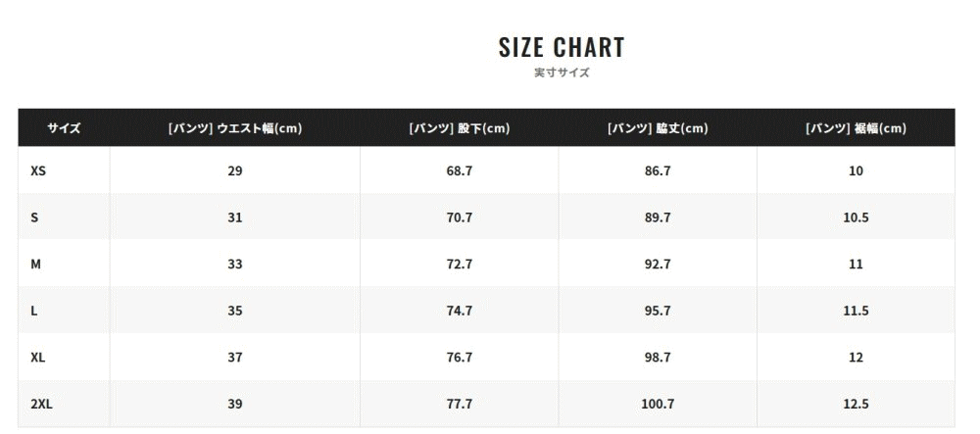
Task: Click the 股下(cm) column header
Action: [x=460, y=128]
